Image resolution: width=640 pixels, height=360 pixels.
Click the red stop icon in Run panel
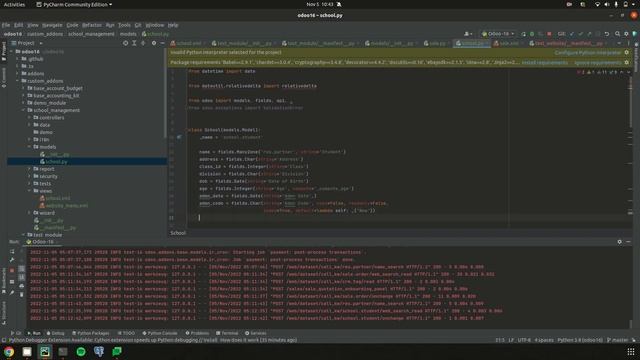(x=12, y=270)
